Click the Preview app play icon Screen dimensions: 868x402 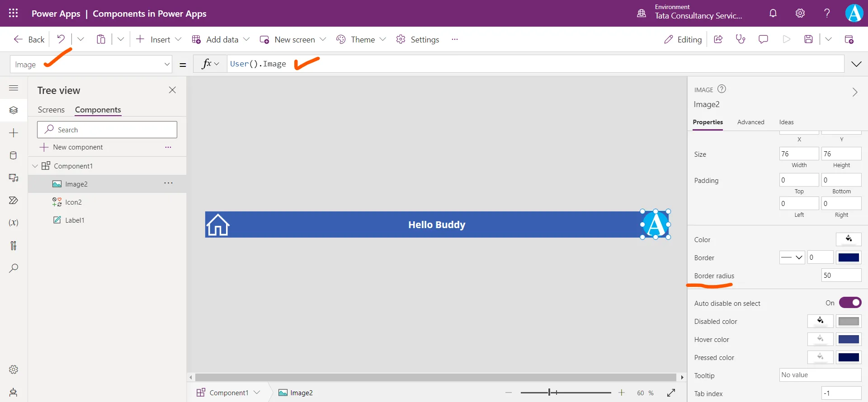787,39
